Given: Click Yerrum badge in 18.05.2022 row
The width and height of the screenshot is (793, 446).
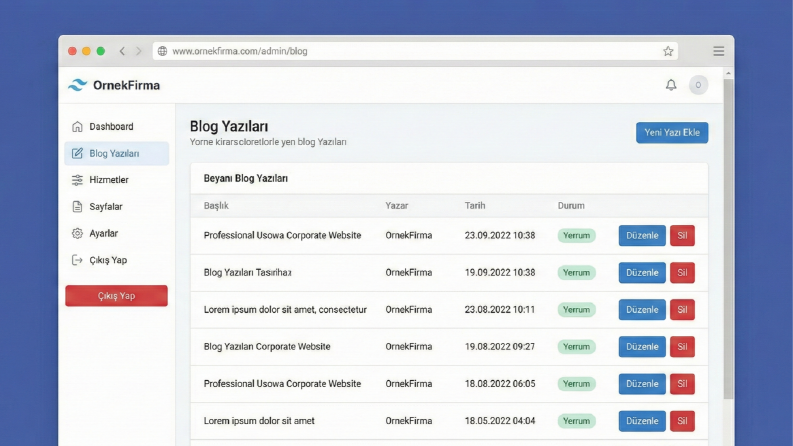Looking at the screenshot, I should [x=577, y=421].
